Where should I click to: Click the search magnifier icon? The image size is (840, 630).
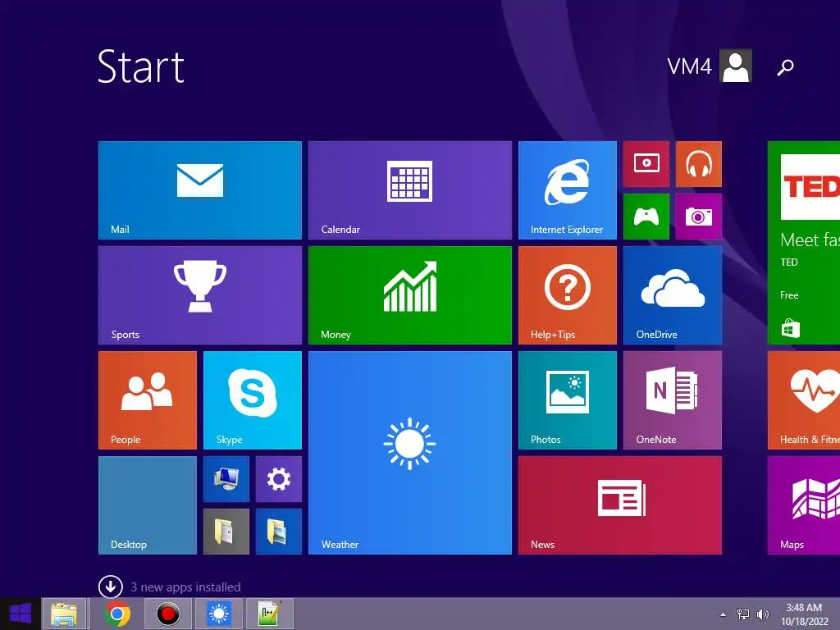[x=785, y=67]
